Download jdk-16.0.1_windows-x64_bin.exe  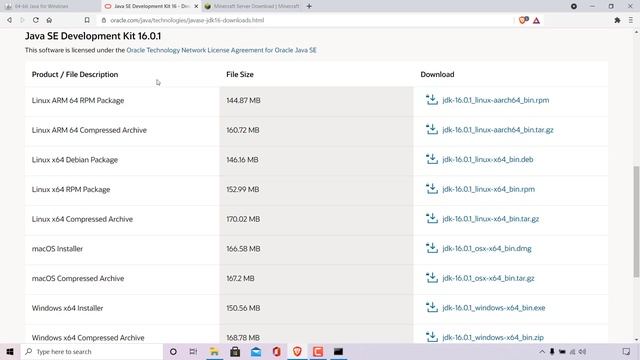pos(494,308)
